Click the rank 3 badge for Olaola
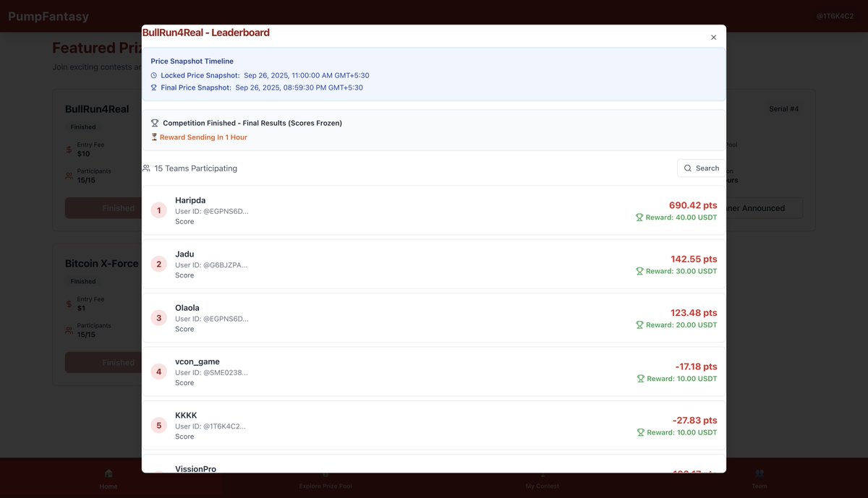The image size is (868, 498). [x=159, y=318]
